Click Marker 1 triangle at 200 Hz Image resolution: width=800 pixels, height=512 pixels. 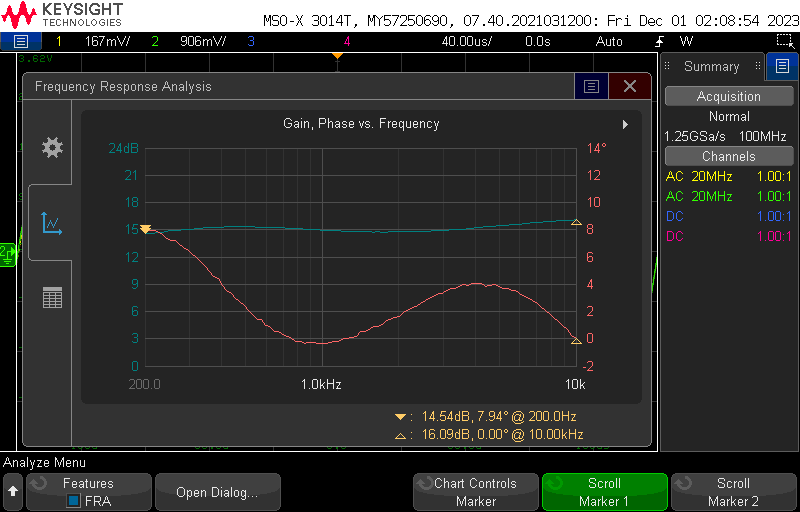146,230
